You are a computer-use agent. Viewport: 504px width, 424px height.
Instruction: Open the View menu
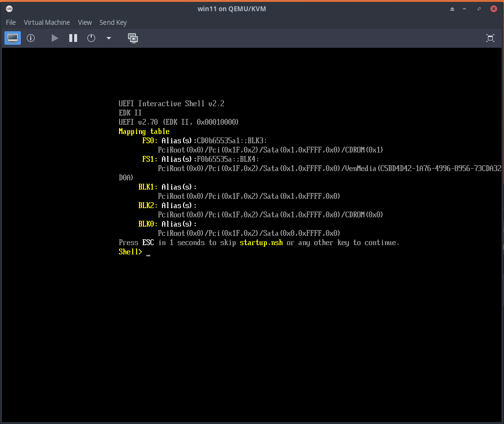pos(85,22)
